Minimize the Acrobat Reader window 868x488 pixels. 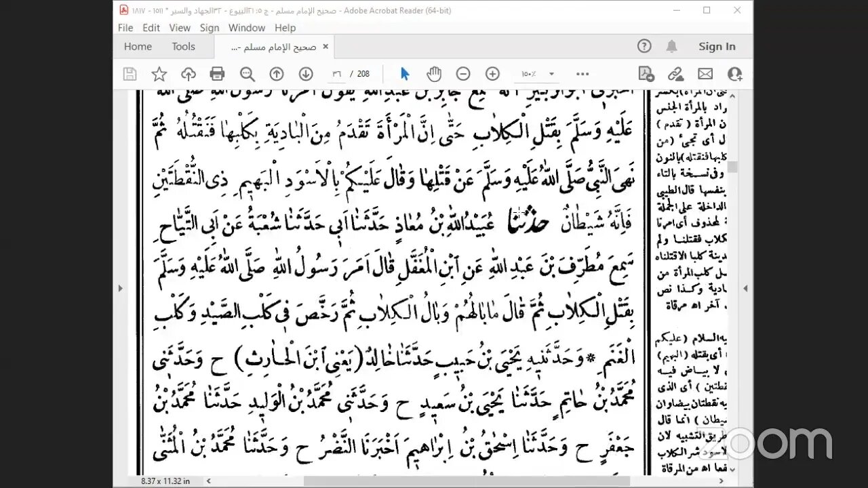pyautogui.click(x=675, y=10)
